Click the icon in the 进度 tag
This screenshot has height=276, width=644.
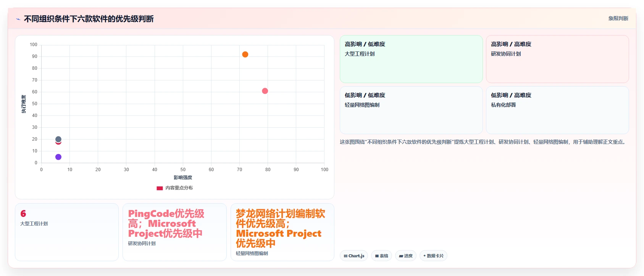[401, 256]
